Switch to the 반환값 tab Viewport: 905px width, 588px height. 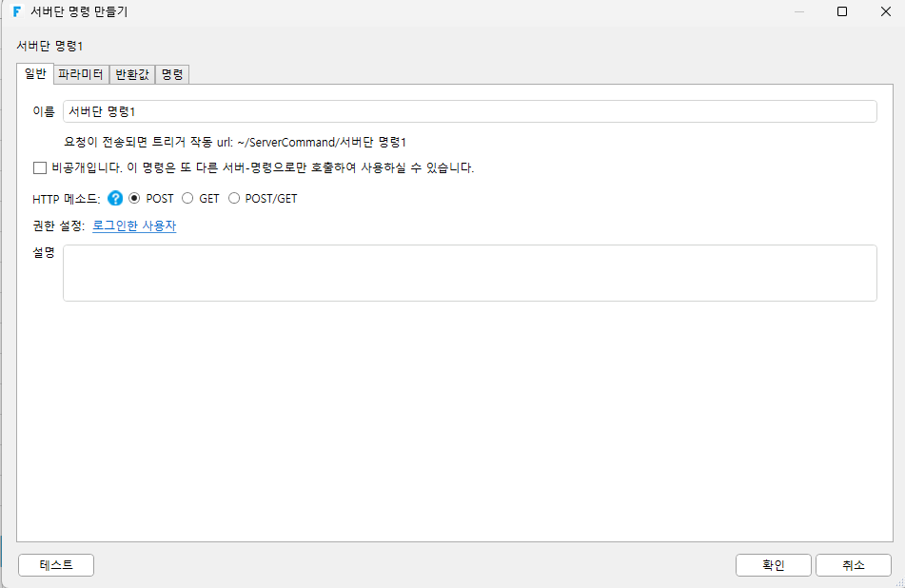click(132, 74)
